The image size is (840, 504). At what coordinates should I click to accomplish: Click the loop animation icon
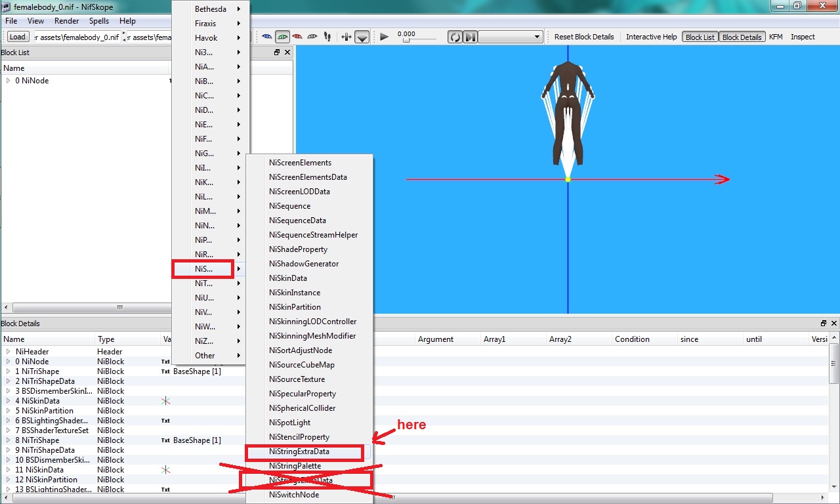455,37
